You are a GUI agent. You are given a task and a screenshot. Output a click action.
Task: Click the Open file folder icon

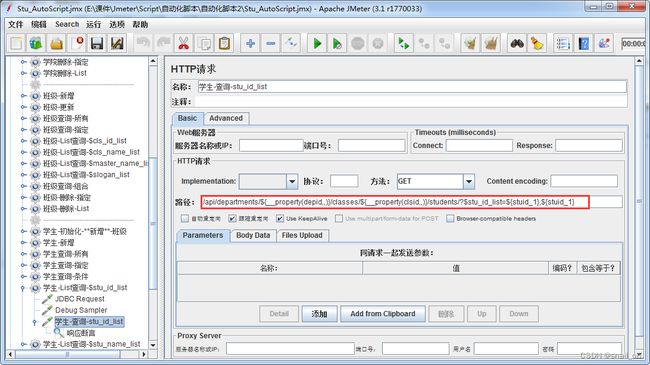(56, 43)
